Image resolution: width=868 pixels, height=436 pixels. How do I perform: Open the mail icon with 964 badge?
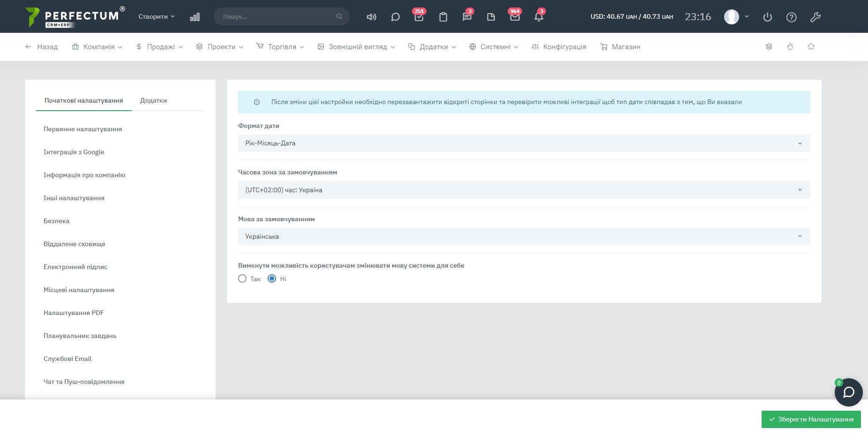tap(515, 17)
